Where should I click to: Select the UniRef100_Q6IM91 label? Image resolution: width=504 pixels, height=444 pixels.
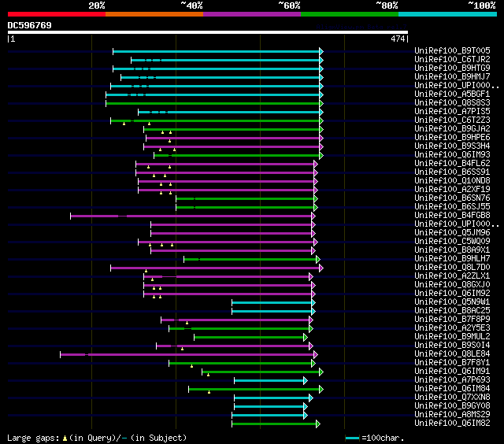[452, 372]
